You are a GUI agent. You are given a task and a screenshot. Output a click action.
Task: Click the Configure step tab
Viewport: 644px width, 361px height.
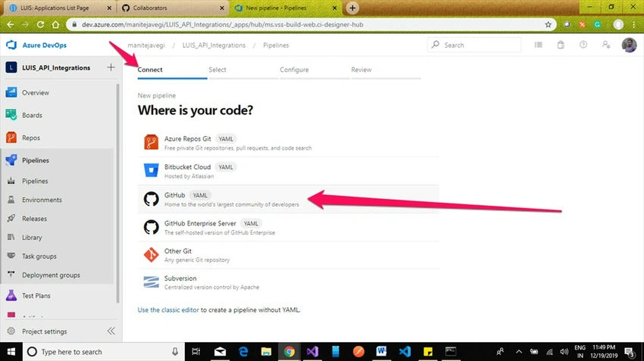294,70
